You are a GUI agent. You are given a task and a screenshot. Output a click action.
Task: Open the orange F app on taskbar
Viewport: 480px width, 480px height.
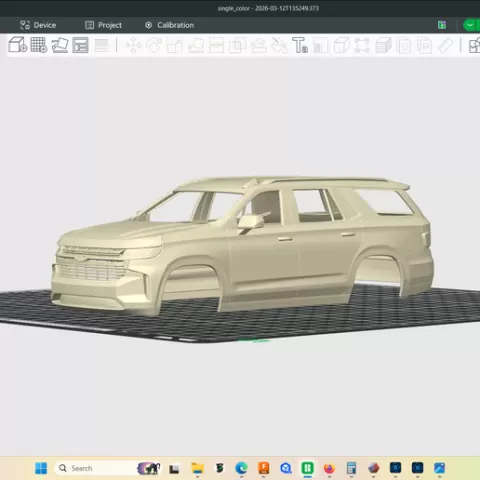pos(264,468)
